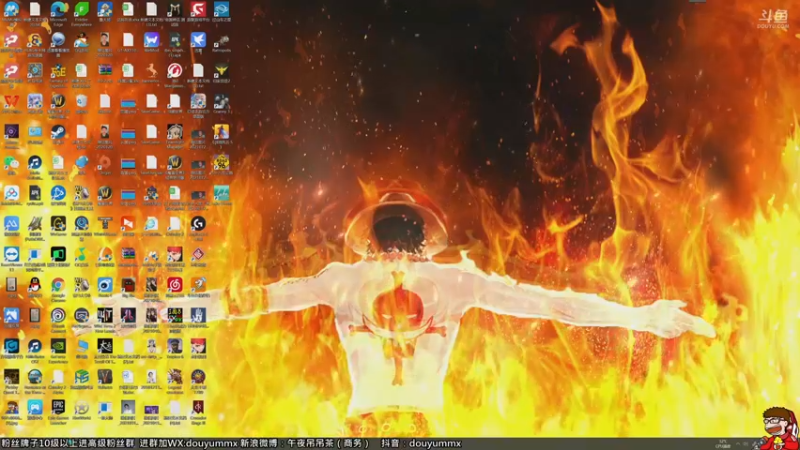
Task: Launch the Crusader Kings III shortcut
Action: (x=198, y=407)
